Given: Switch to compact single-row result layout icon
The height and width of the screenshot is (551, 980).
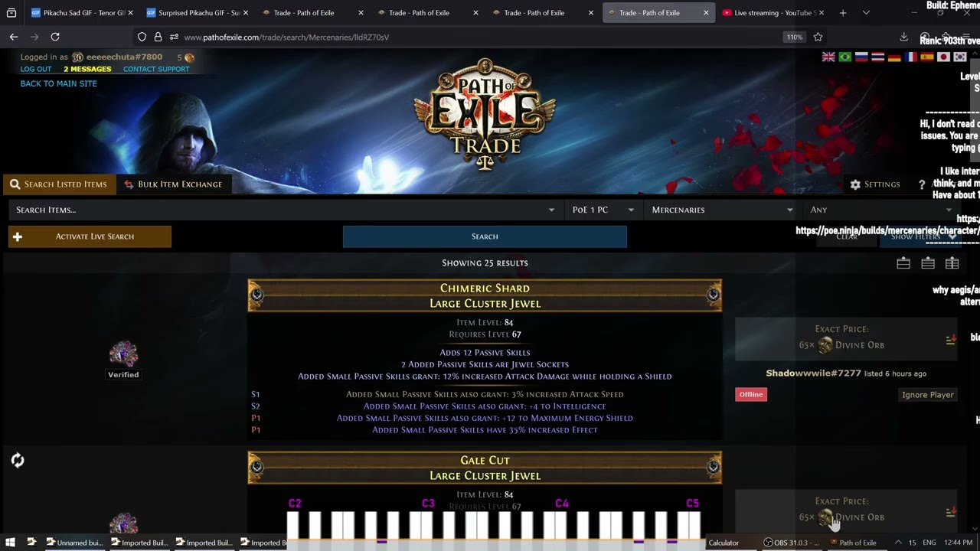Looking at the screenshot, I should click(903, 263).
